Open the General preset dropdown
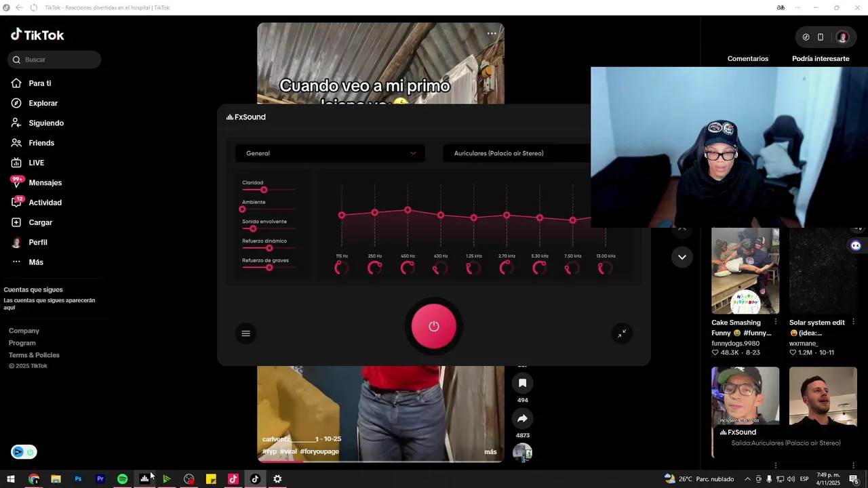 [x=330, y=153]
